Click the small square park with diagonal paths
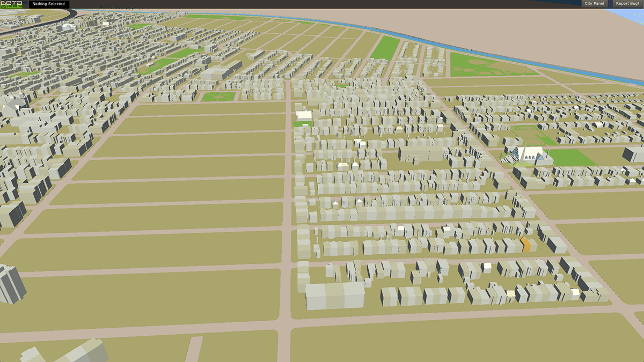This screenshot has height=362, width=644. 218,97
